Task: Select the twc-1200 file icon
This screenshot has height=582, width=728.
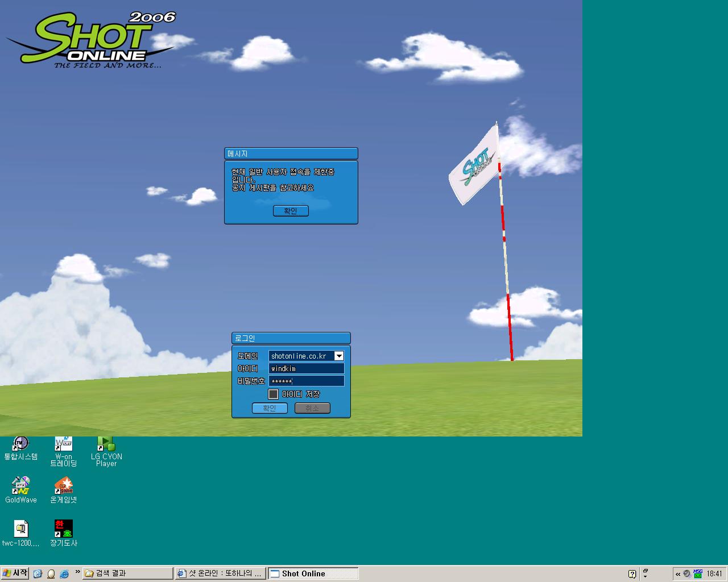Action: coord(21,533)
